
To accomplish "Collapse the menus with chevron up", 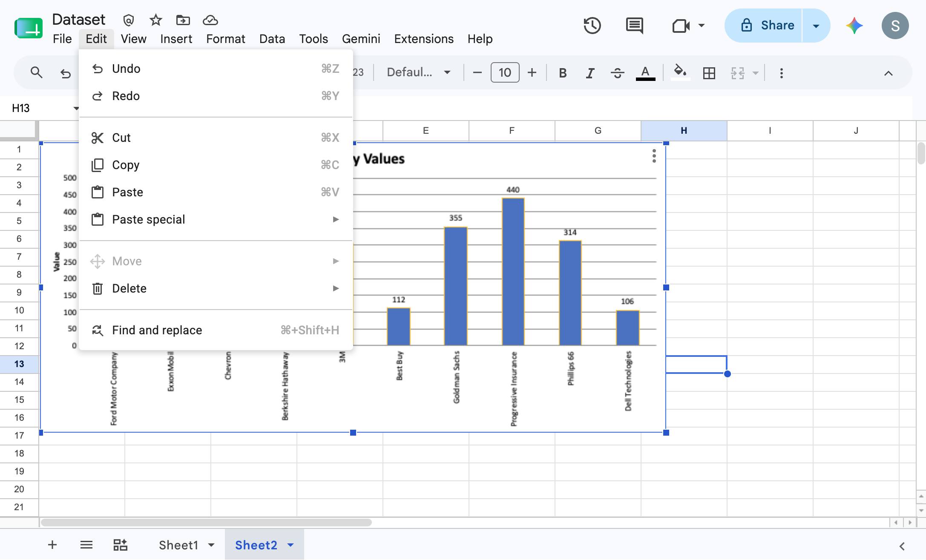I will (x=888, y=73).
